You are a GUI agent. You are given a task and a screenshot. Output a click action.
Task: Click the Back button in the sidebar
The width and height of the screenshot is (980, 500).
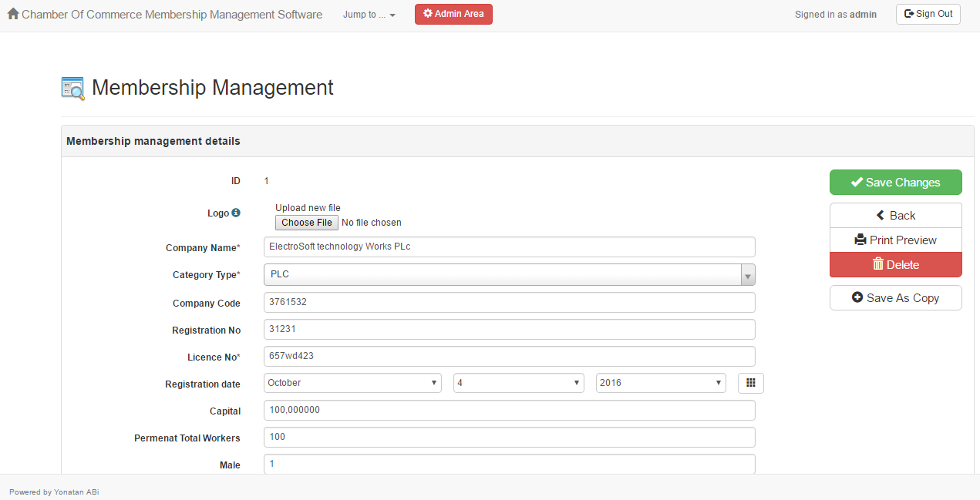pyautogui.click(x=895, y=215)
